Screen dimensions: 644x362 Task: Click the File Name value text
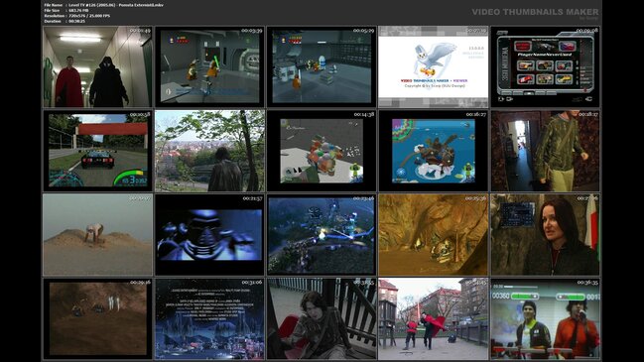pyautogui.click(x=116, y=5)
